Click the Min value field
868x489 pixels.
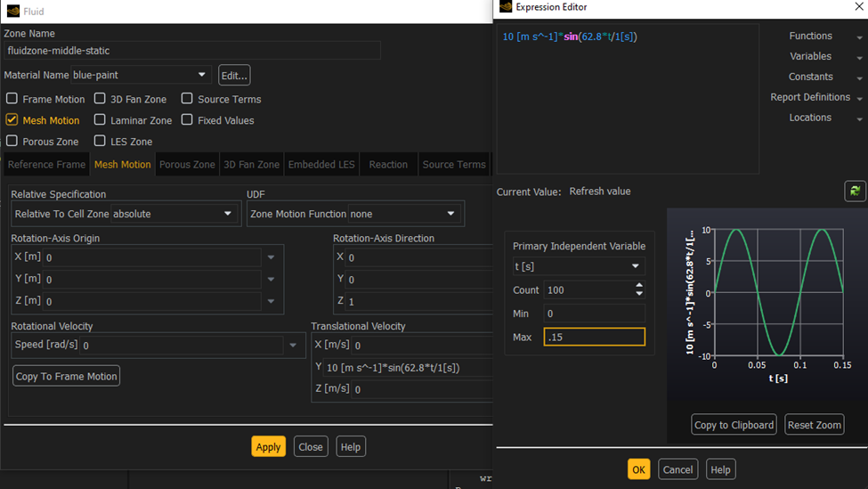tap(594, 314)
